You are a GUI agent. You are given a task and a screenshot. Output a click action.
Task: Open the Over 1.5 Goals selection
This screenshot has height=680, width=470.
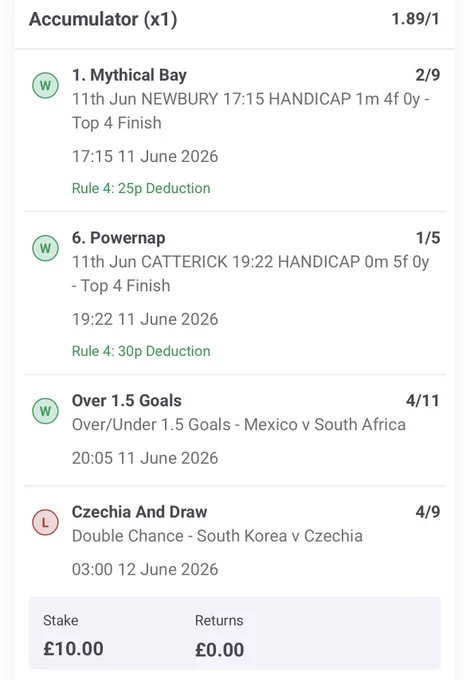coord(127,401)
